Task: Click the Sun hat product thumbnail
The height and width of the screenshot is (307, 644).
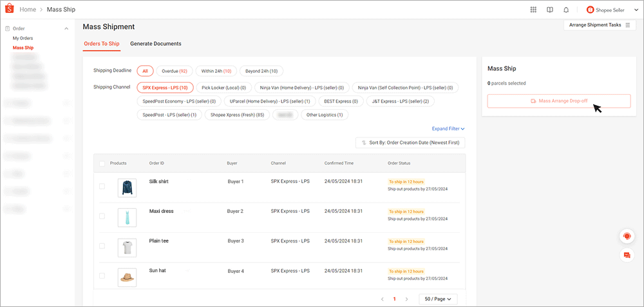Action: click(127, 277)
